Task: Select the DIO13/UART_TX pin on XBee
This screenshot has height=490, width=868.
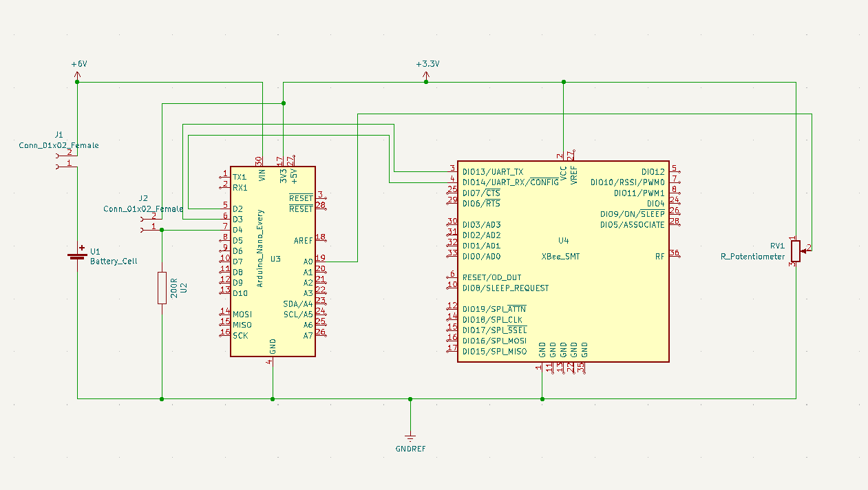Action: (493, 171)
